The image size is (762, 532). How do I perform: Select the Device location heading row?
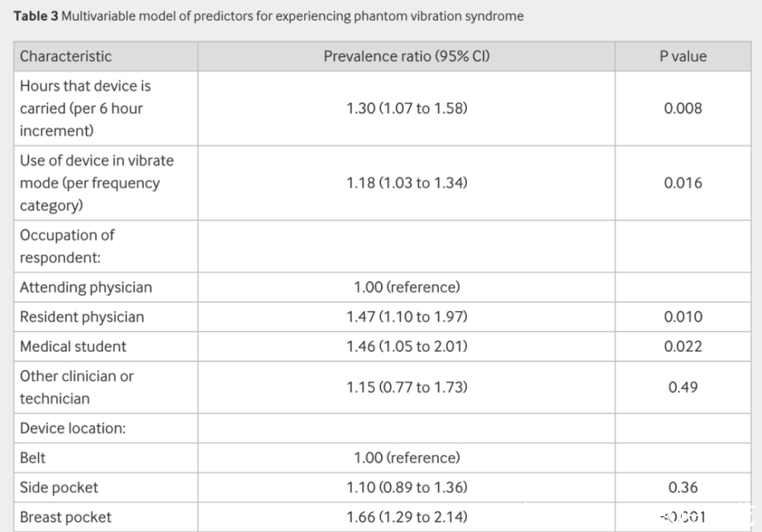pyautogui.click(x=72, y=428)
